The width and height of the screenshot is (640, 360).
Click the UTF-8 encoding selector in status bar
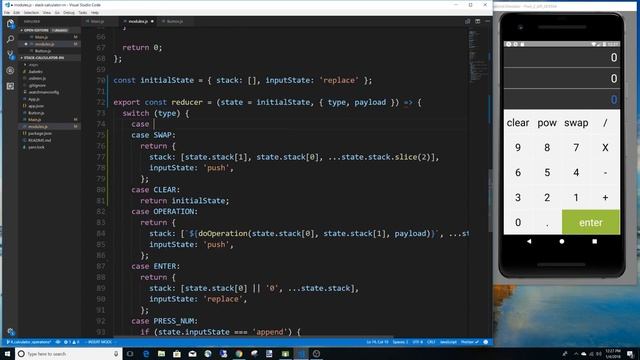pyautogui.click(x=417, y=342)
